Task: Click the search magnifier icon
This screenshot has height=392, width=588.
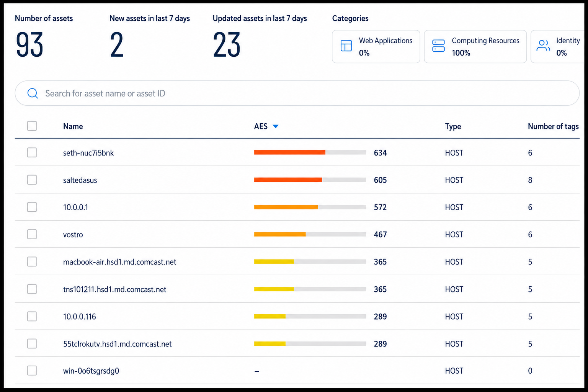Action: pyautogui.click(x=33, y=93)
